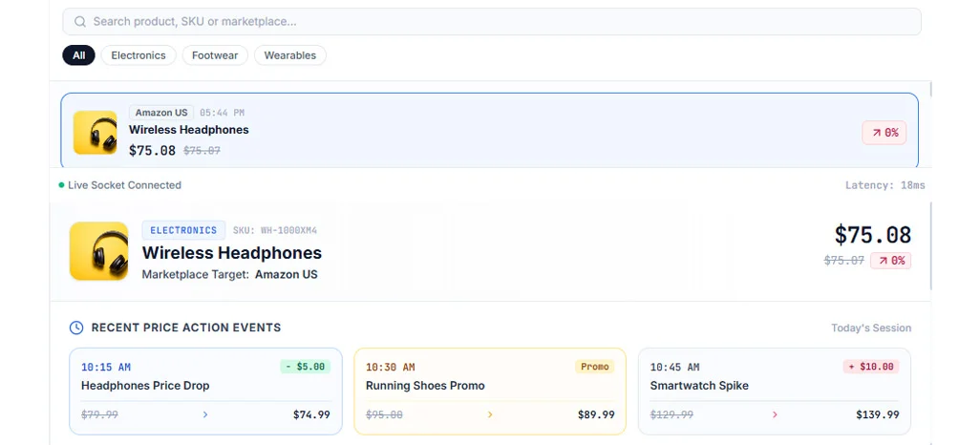Screen dimensions: 980x445
Task: Click the ELECTRONICS category tag
Action: (183, 230)
